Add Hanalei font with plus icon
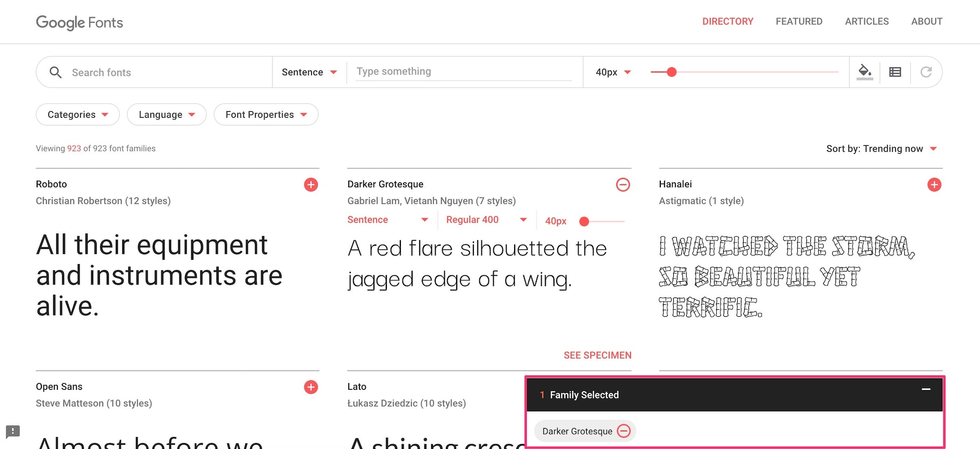Viewport: 980px width, 449px height. [934, 184]
